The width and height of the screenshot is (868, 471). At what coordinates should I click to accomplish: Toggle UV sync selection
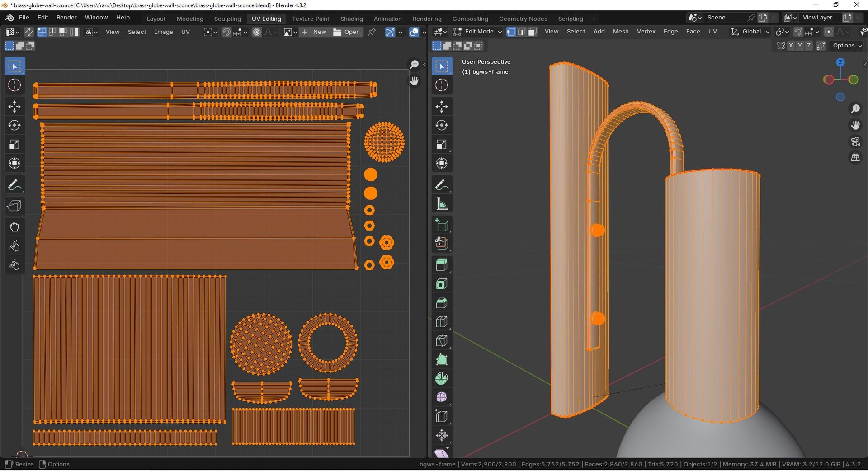pos(28,32)
